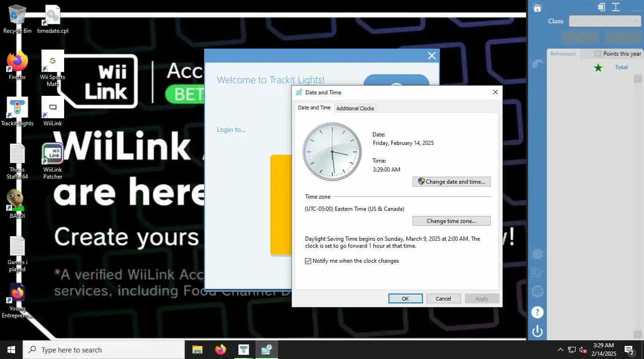Click the Total column header
This screenshot has width=644, height=359.
click(621, 67)
